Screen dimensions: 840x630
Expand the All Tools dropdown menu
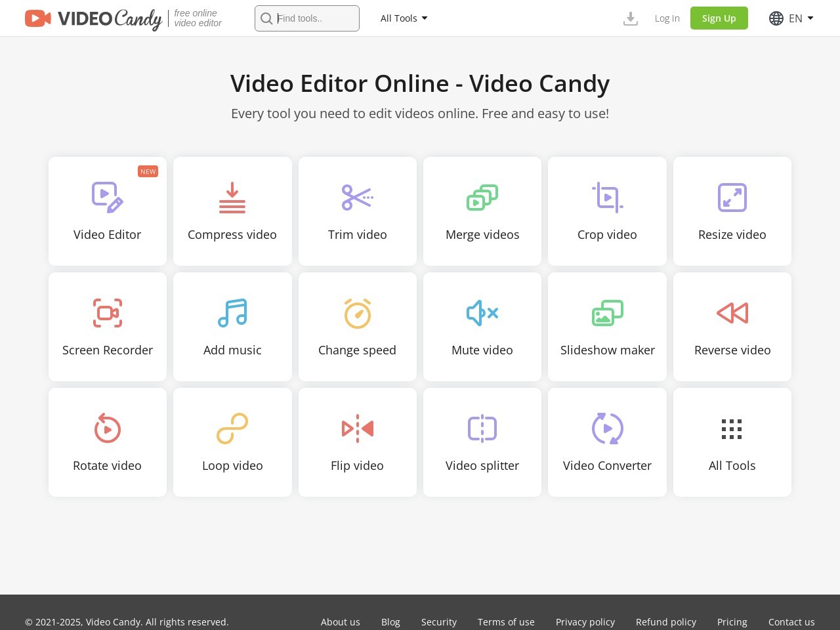[404, 18]
